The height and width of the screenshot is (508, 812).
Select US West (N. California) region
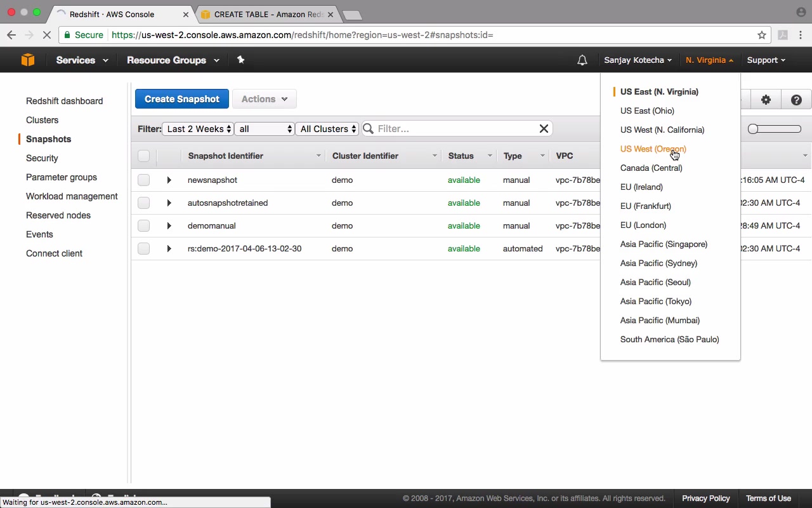(662, 130)
